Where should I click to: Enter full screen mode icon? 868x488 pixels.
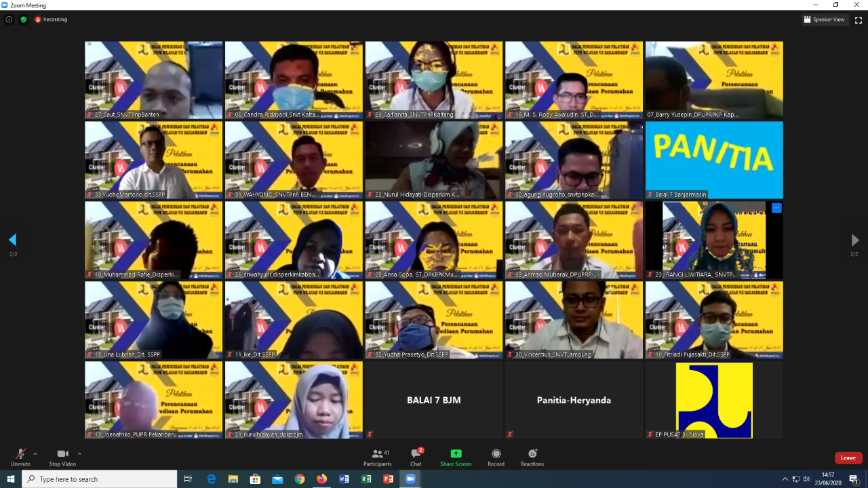click(x=858, y=20)
